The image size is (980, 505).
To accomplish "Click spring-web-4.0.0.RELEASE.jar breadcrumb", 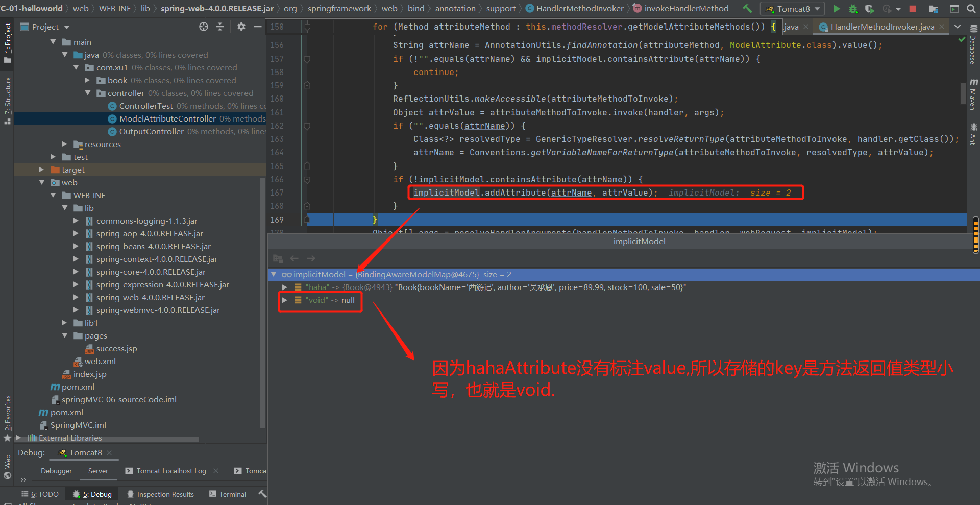I will pos(217,8).
